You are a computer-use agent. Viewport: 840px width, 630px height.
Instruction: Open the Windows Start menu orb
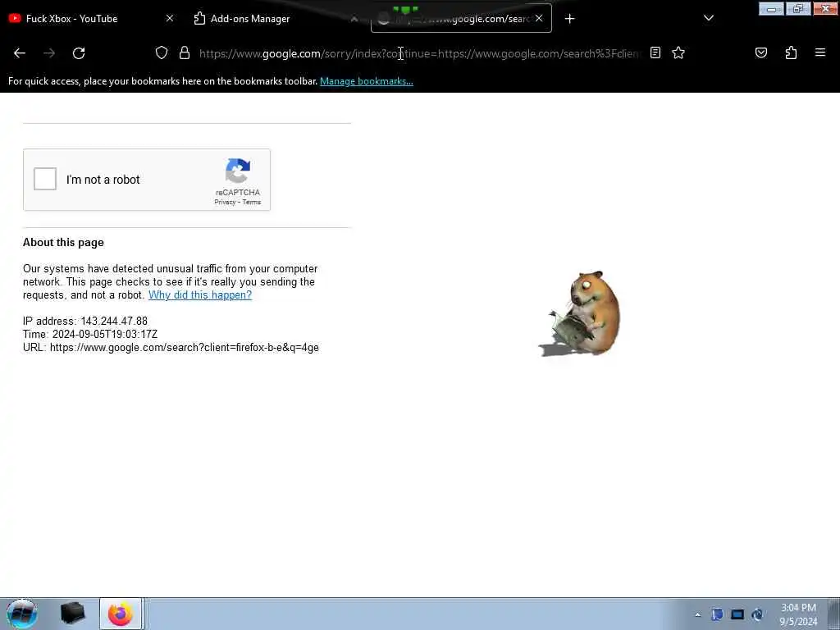[21, 614]
